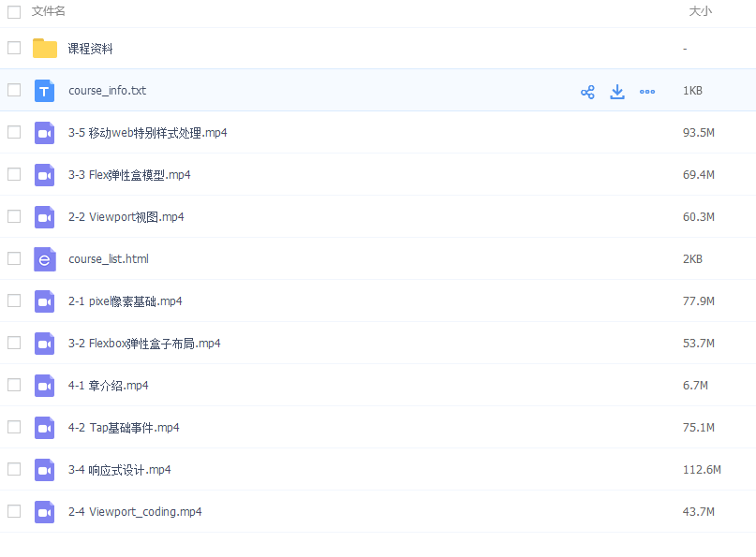Click the 69.4M size value

click(x=699, y=175)
